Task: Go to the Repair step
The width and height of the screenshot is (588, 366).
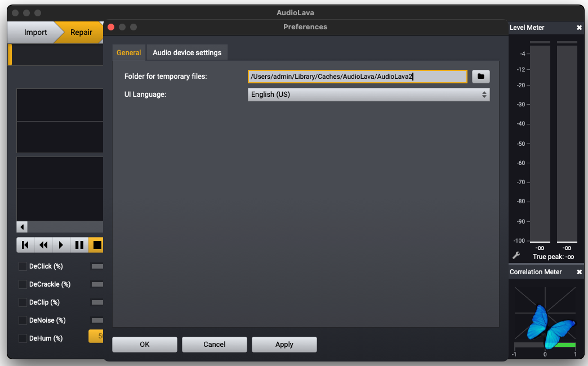Action: [x=81, y=32]
